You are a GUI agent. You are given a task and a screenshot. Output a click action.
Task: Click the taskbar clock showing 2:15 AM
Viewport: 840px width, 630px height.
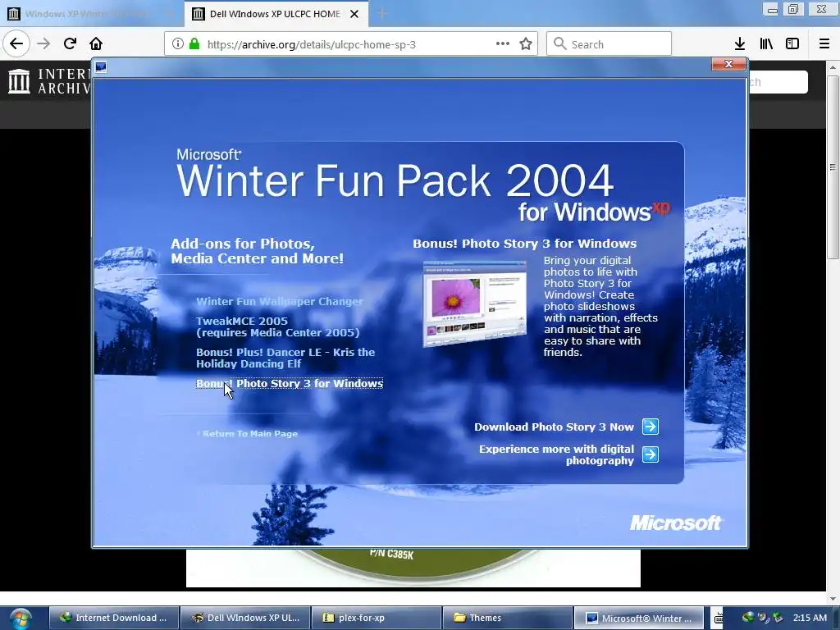[x=810, y=618]
